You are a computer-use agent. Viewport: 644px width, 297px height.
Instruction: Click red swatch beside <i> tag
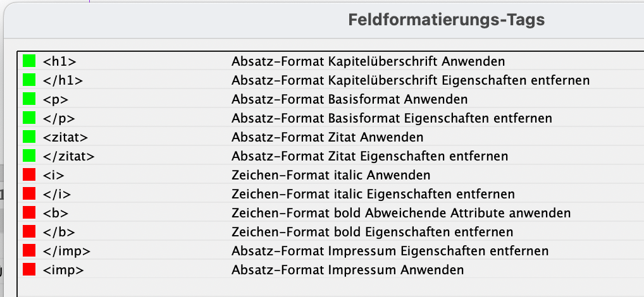29,175
